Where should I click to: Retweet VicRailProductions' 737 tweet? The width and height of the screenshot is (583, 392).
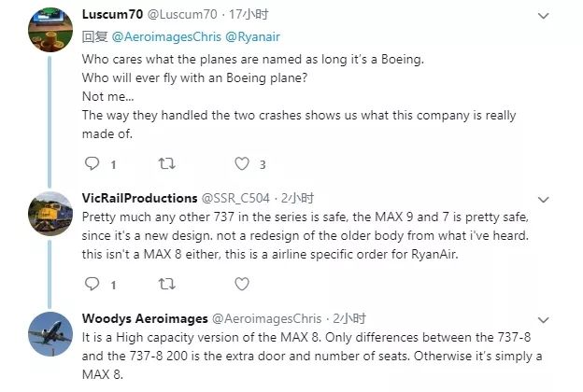pos(166,283)
